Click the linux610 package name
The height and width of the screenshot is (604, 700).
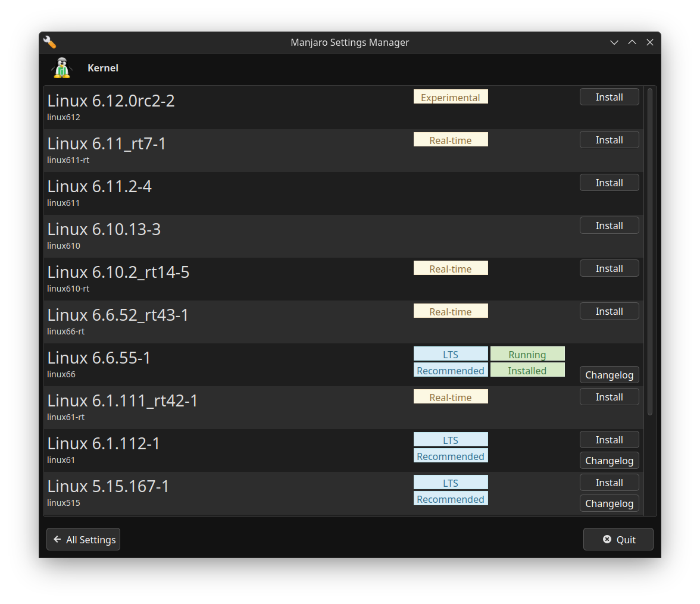(63, 246)
